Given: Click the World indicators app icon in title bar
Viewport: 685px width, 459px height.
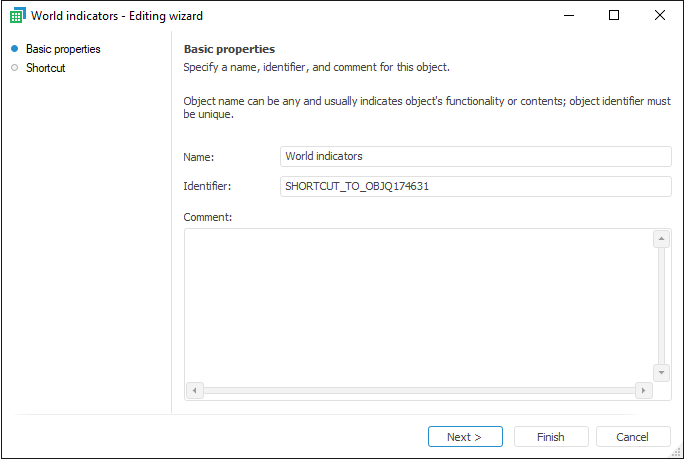Looking at the screenshot, I should pyautogui.click(x=17, y=16).
